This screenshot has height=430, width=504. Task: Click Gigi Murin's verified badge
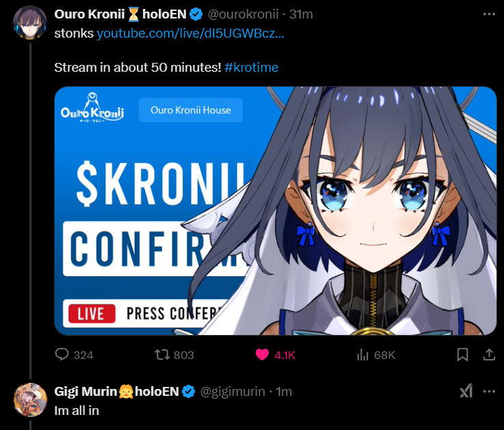pyautogui.click(x=188, y=392)
